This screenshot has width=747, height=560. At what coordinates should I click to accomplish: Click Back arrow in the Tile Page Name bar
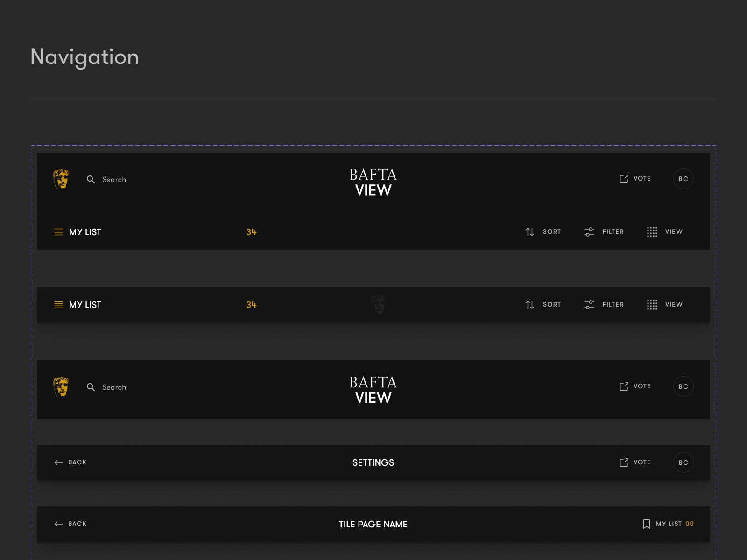tap(59, 524)
